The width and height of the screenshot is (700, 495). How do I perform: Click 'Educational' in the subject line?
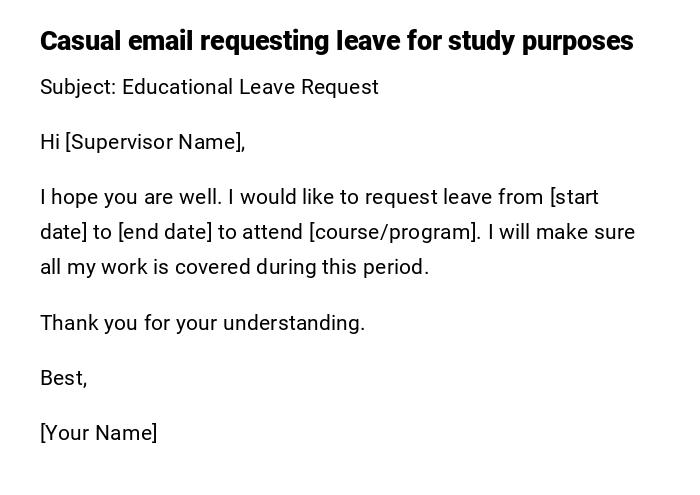click(x=178, y=87)
